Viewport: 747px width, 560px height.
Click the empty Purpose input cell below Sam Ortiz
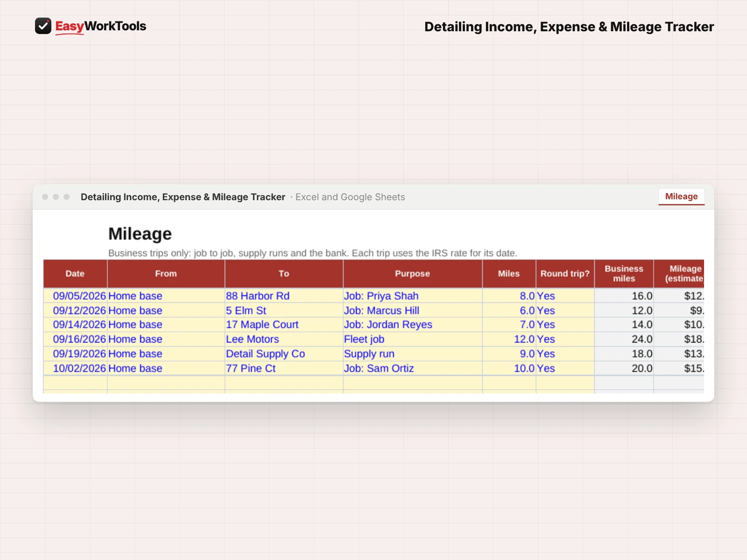pyautogui.click(x=413, y=383)
